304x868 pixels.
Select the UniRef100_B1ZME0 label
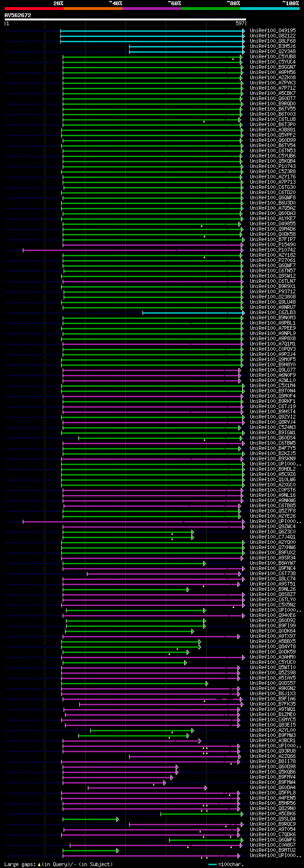[x=273, y=714]
